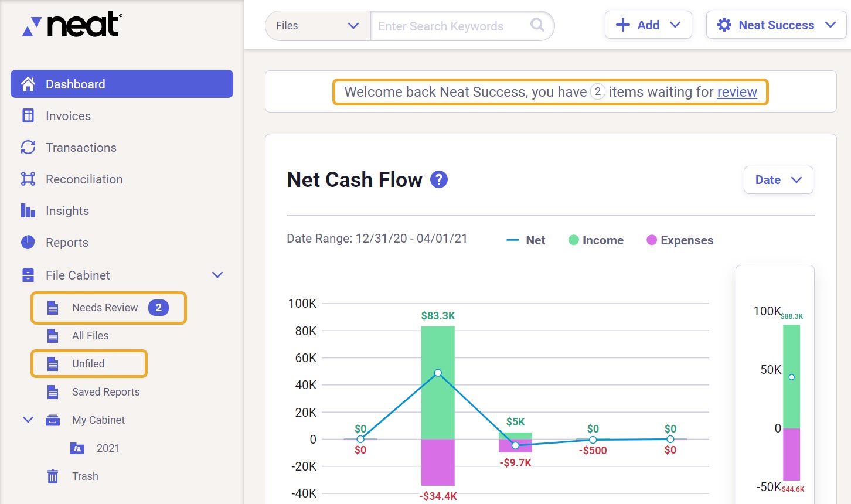Screen dimensions: 851x504
Task: Click the Neat logo
Action: tap(72, 25)
